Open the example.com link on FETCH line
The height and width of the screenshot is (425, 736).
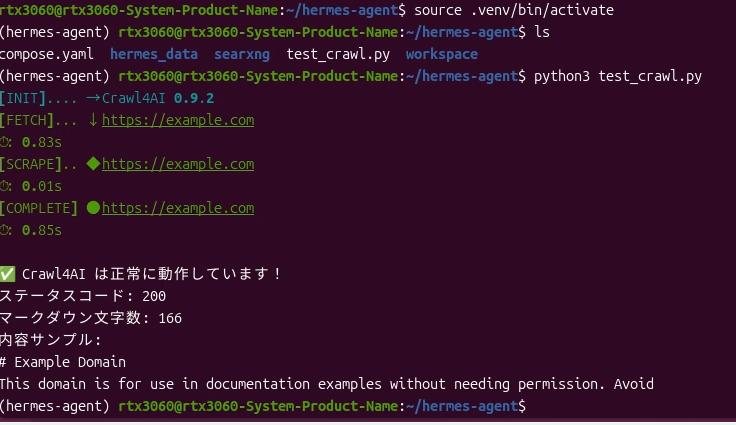(178, 120)
